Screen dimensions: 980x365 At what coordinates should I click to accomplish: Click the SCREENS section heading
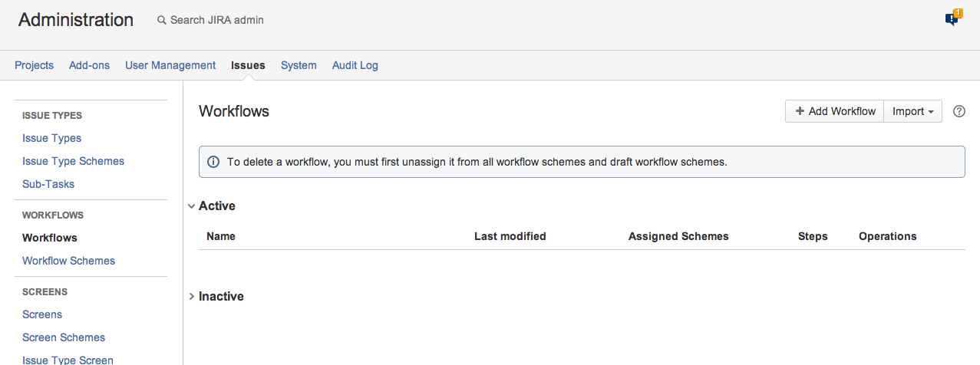[x=45, y=292]
